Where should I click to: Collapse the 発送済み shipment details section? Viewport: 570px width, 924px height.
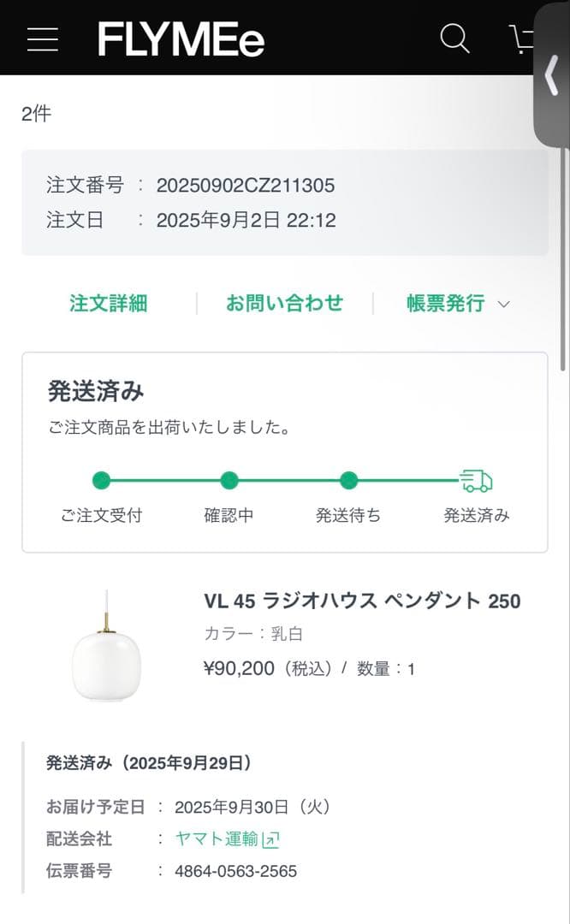[x=151, y=762]
